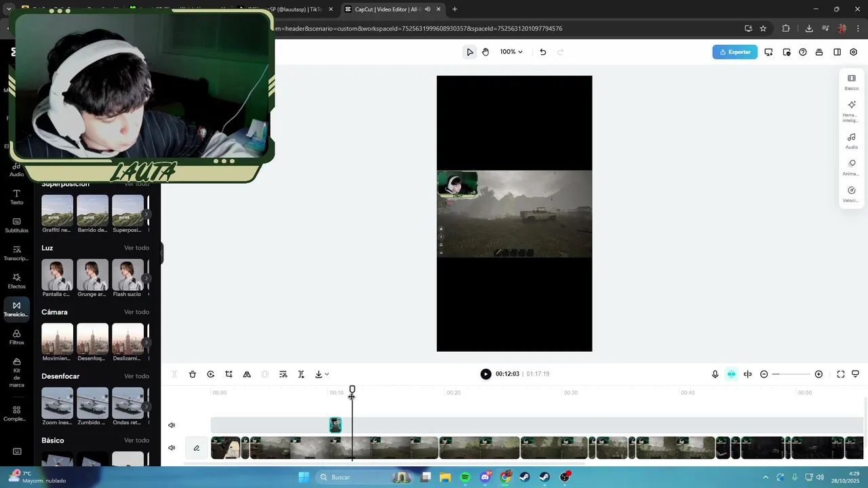The height and width of the screenshot is (488, 868).
Task: Select the pointer selection tool
Action: pos(470,52)
